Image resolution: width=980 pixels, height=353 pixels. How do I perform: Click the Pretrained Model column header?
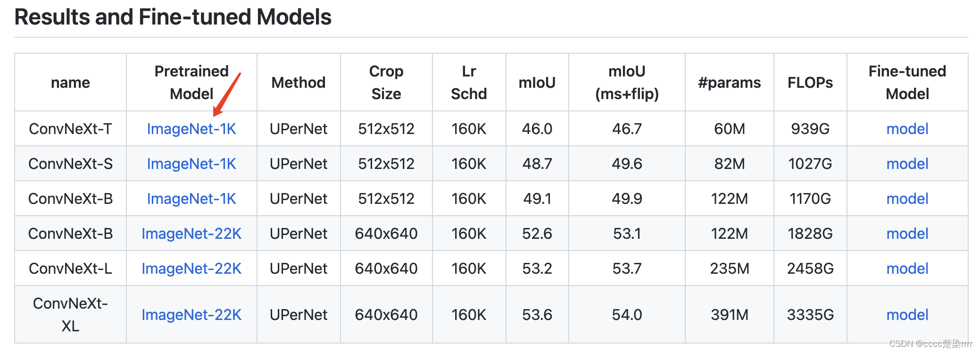click(191, 83)
